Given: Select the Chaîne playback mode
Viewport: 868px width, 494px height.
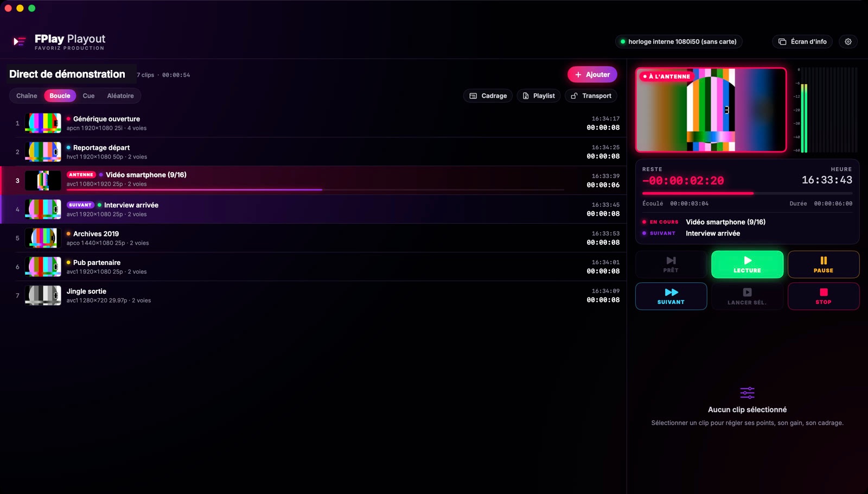Looking at the screenshot, I should coord(27,96).
